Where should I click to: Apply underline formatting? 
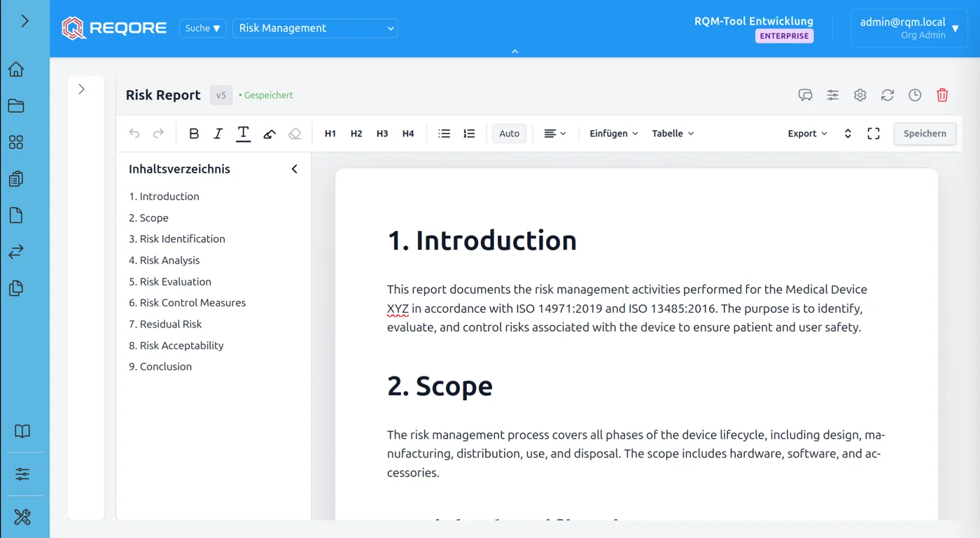coord(243,134)
